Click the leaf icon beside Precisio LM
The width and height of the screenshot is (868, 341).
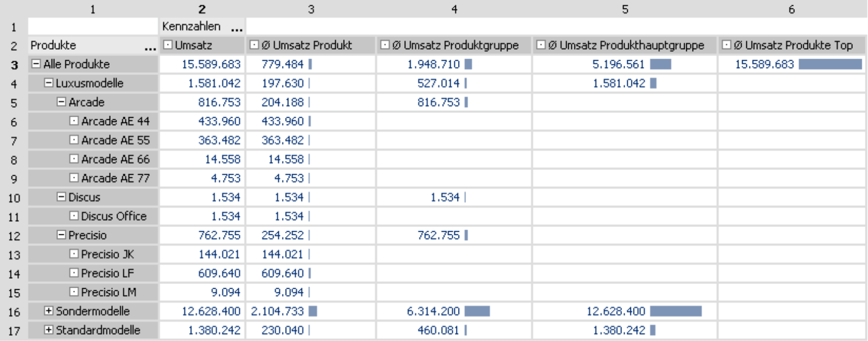click(x=74, y=291)
